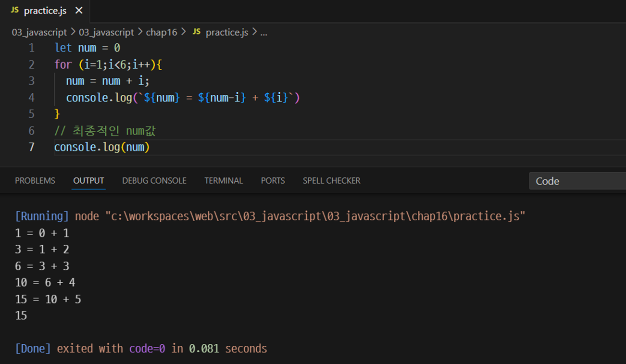Click the JS icon in the breadcrumb

tap(196, 32)
